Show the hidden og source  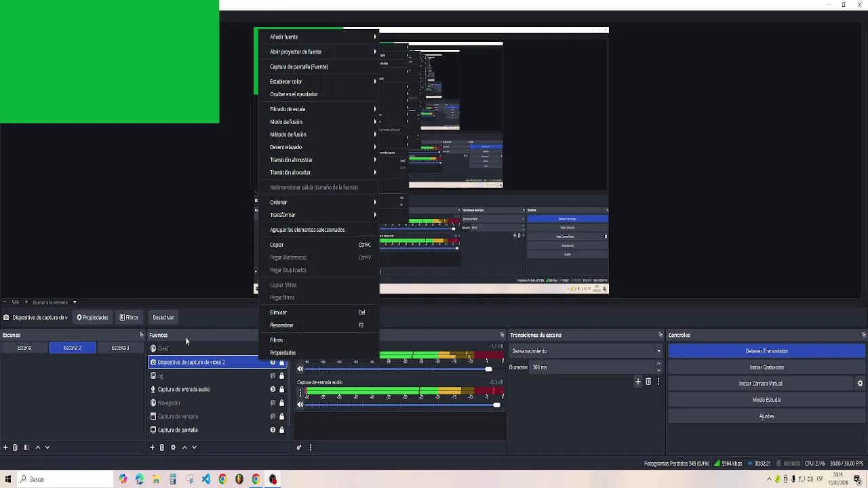click(273, 375)
